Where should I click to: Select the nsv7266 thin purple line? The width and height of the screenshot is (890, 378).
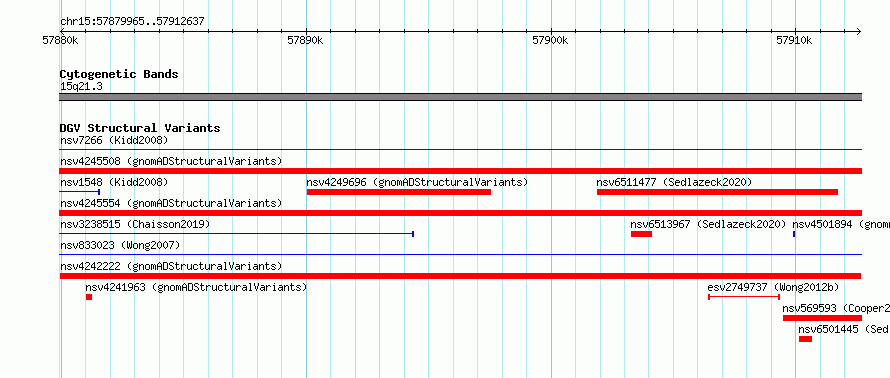click(x=461, y=150)
